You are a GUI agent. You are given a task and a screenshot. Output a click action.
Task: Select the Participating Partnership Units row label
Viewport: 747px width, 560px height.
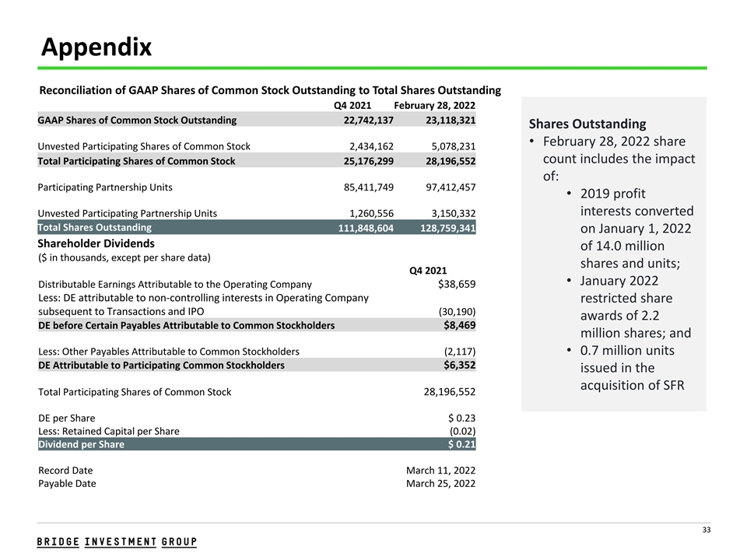pos(105,187)
